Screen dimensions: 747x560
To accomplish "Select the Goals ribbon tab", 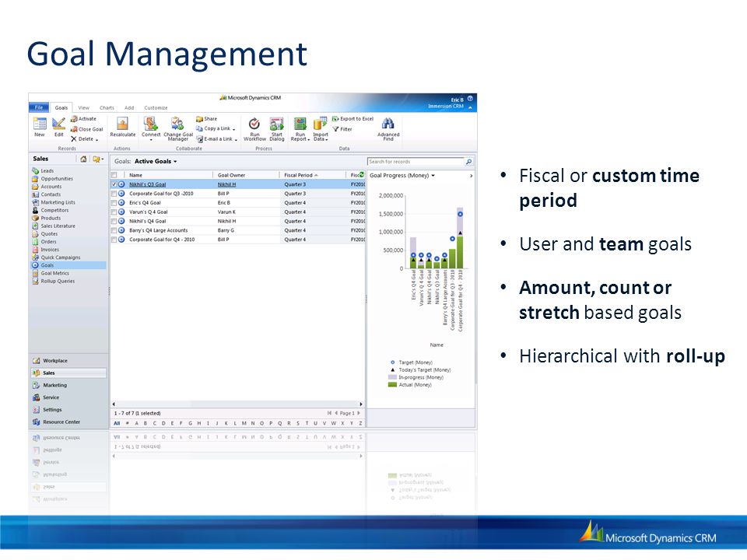I will tap(61, 108).
